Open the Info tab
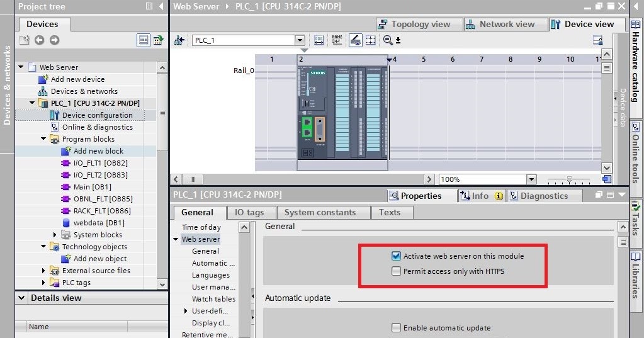644x338 pixels. pyautogui.click(x=482, y=196)
